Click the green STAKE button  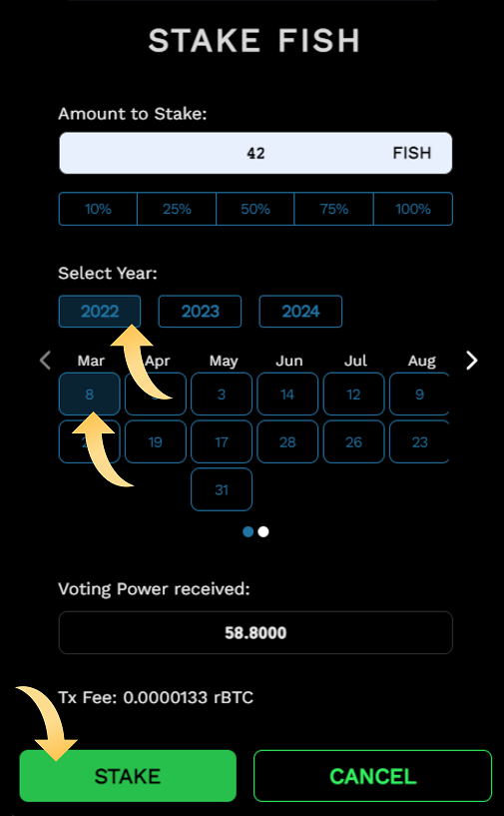click(128, 775)
